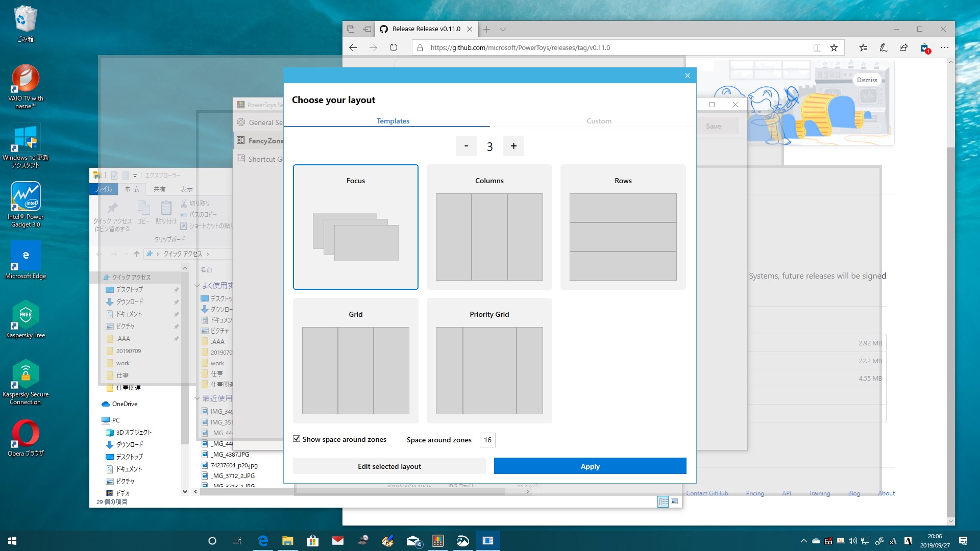Open Microsoft Store from the taskbar
The height and width of the screenshot is (551, 980).
click(x=312, y=541)
